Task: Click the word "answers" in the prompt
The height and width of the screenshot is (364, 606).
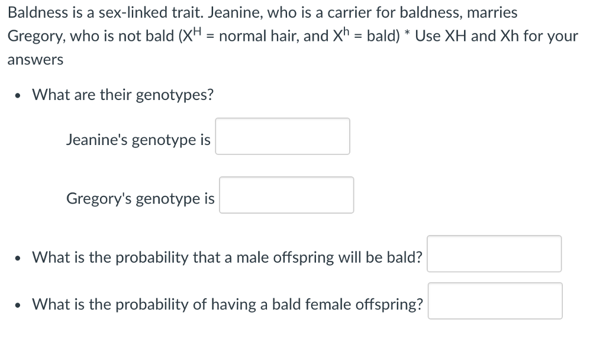Action: click(35, 60)
